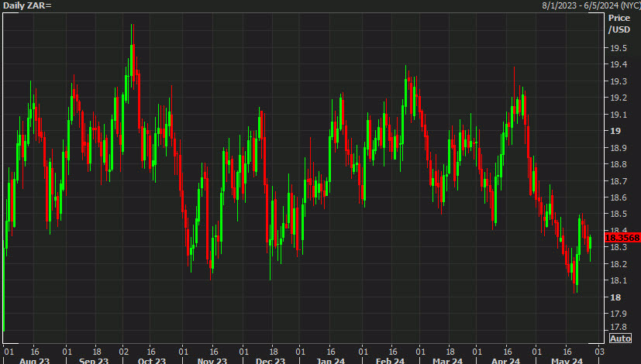Viewport: 641px width, 364px height.
Task: Click the Sep 23 month label
Action: coord(94,361)
